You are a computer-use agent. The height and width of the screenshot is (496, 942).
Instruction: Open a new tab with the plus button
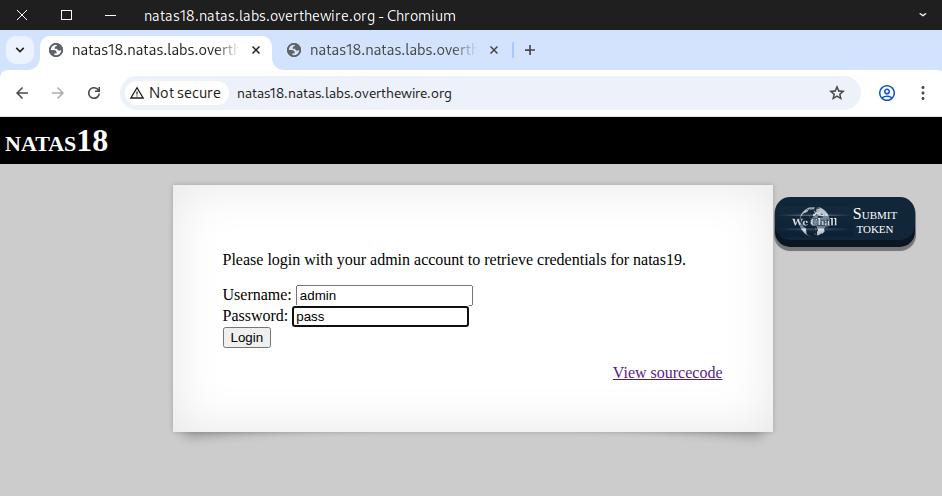pos(530,50)
